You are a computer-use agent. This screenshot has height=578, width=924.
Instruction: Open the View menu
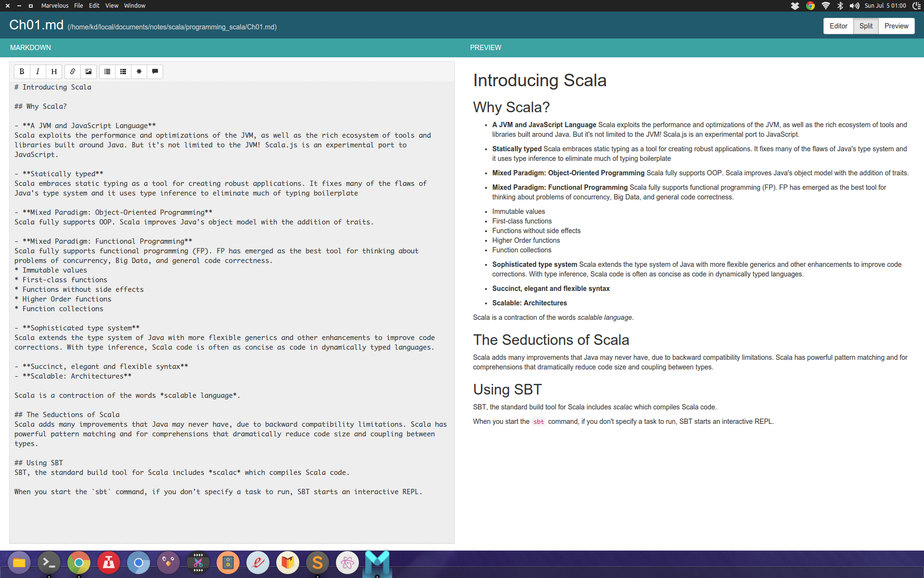pyautogui.click(x=112, y=6)
